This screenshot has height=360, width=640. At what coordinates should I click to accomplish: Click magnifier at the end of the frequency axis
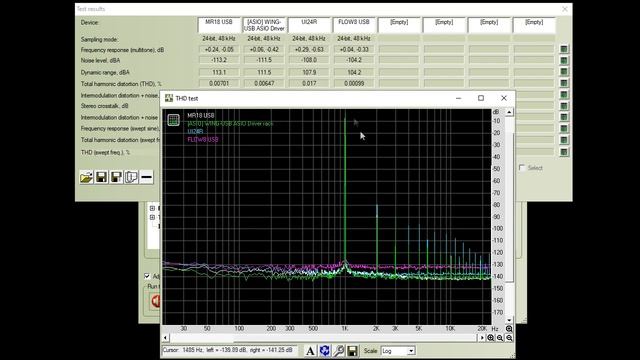pos(509,329)
